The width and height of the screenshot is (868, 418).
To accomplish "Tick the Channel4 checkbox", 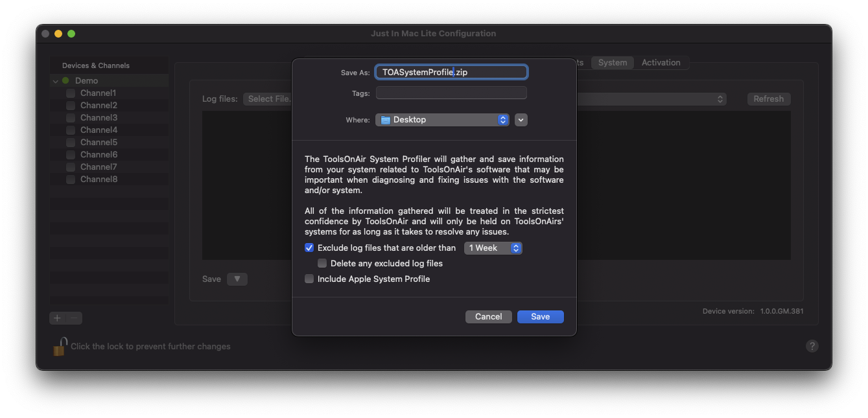I will pos(71,130).
